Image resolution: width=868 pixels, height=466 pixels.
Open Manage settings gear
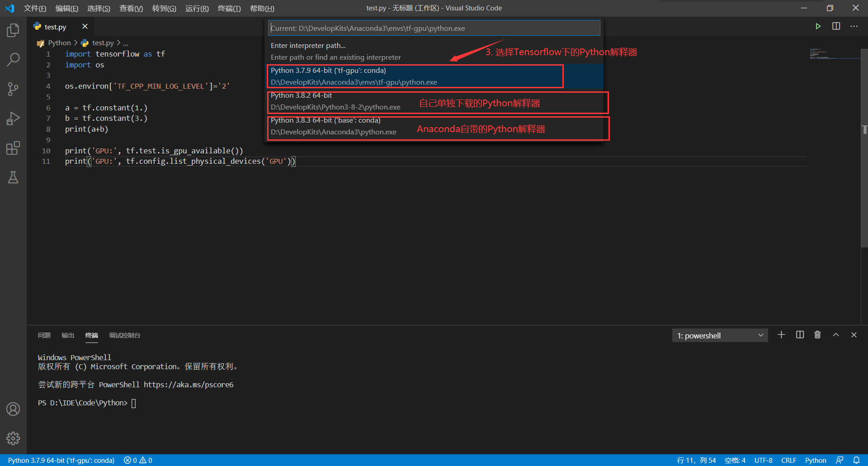click(x=13, y=438)
